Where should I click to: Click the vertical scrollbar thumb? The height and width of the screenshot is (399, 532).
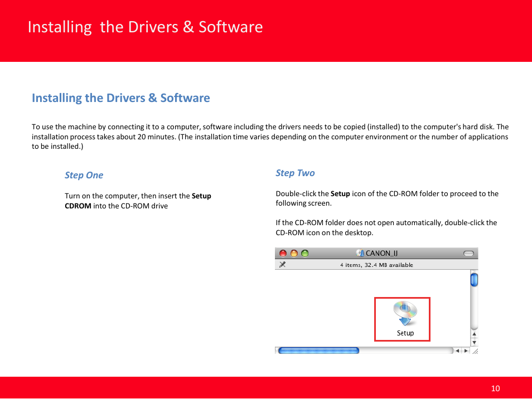pyautogui.click(x=474, y=280)
